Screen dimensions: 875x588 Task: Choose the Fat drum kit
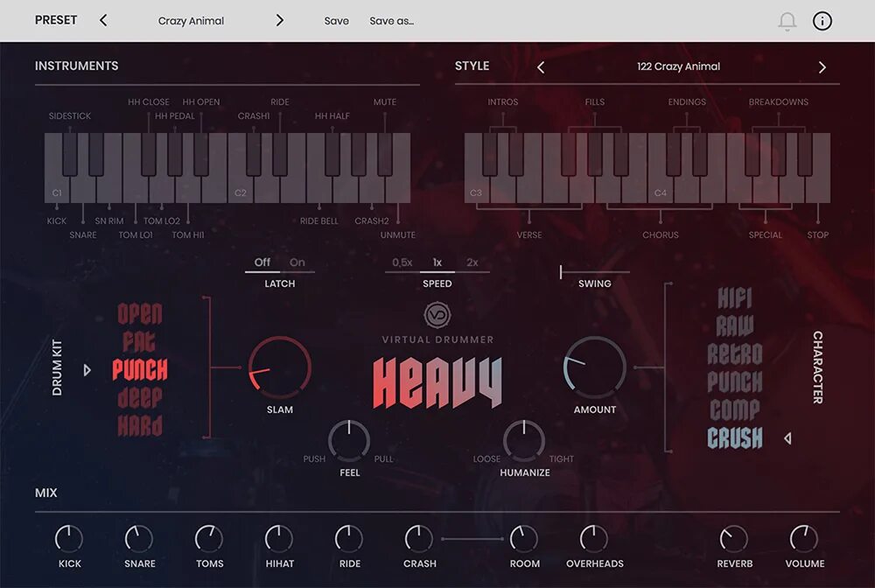(x=139, y=342)
